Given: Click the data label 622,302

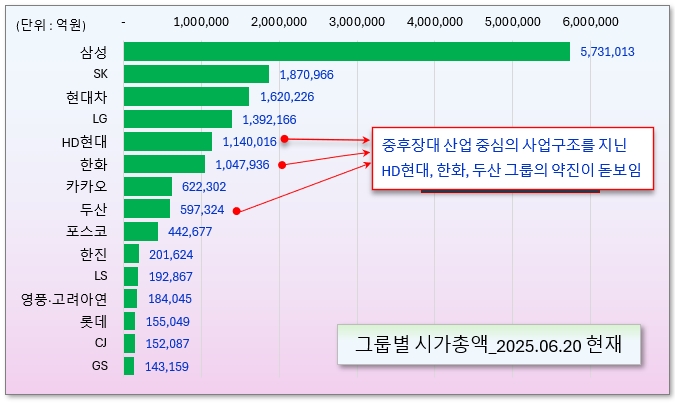Looking at the screenshot, I should 204,187.
